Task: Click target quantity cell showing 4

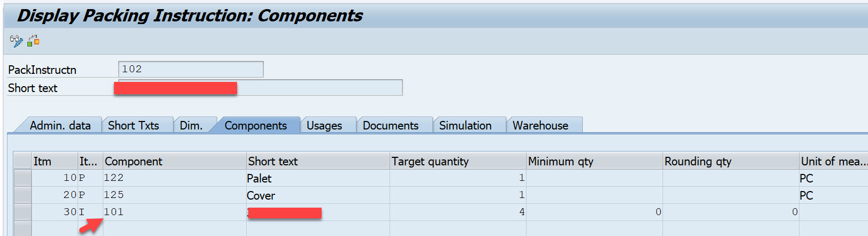Action: point(458,212)
